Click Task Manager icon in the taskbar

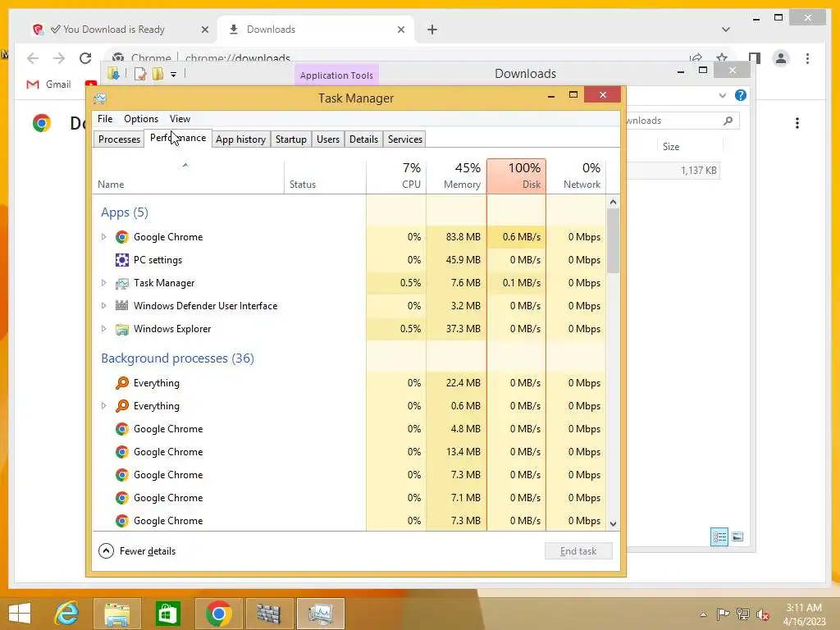pos(320,614)
